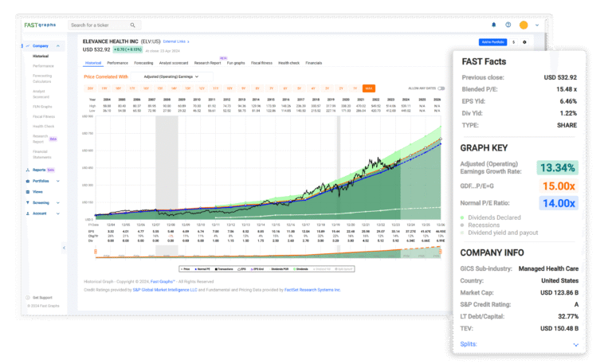
Task: Click the Account person icon
Action: pyautogui.click(x=28, y=213)
